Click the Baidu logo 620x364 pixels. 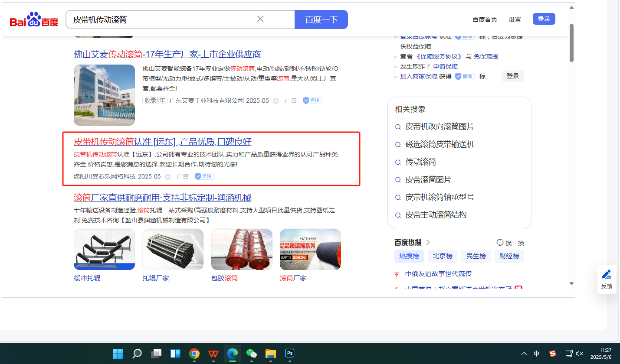(x=34, y=20)
